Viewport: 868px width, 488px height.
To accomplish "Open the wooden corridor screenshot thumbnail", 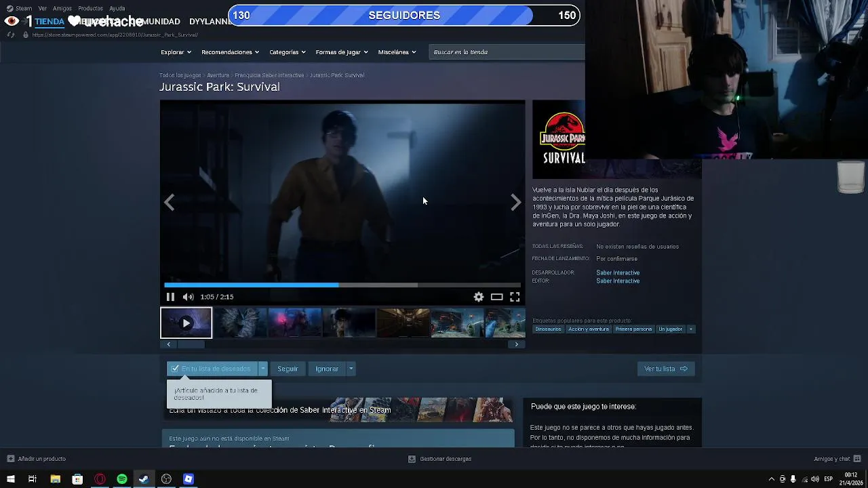I will pyautogui.click(x=403, y=323).
